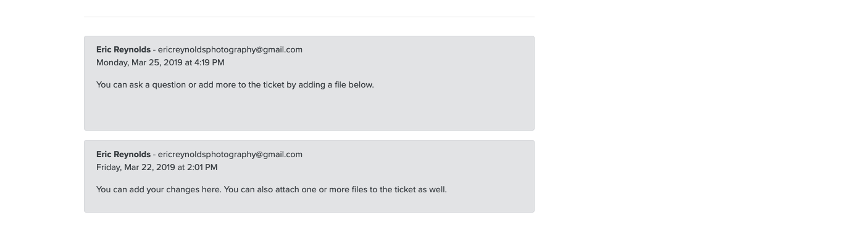868x249 pixels.
Task: Click the "You can add your changes here" sentence
Action: point(158,190)
